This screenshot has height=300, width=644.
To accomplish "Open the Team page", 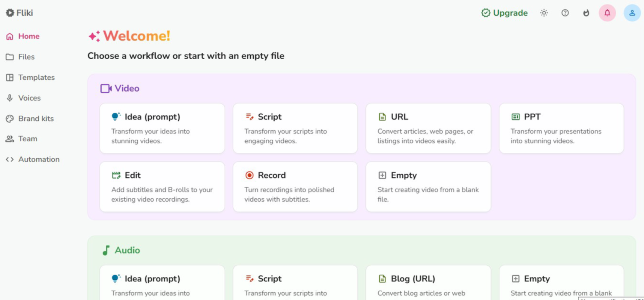I will coord(27,139).
